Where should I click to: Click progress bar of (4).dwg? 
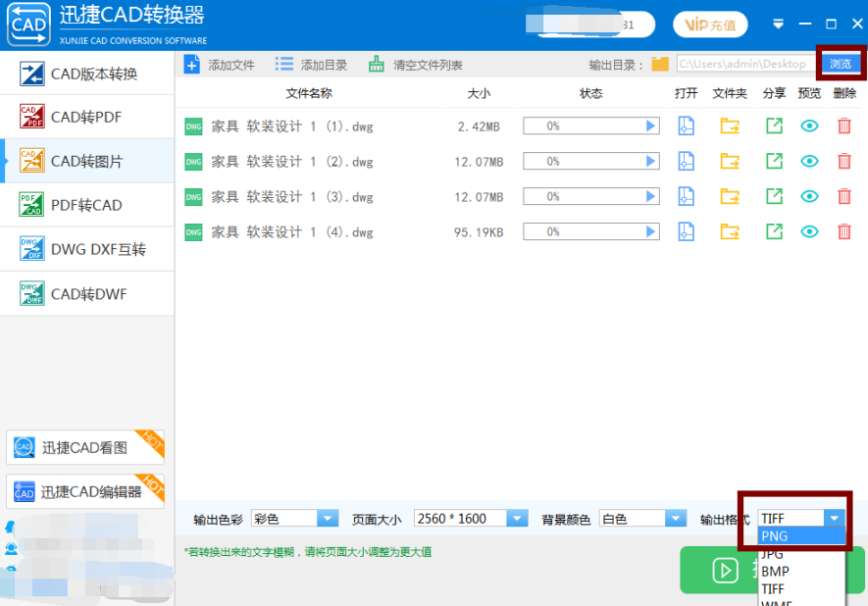pyautogui.click(x=591, y=231)
